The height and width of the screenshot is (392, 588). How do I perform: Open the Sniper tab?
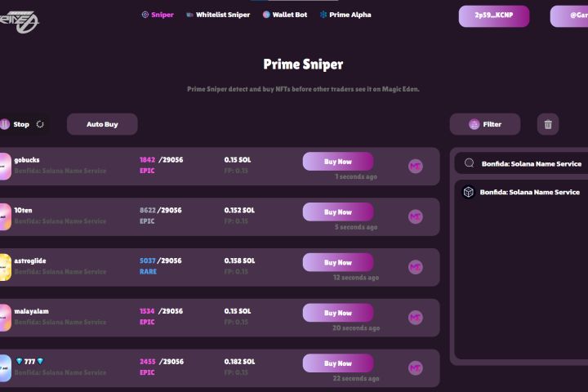pyautogui.click(x=158, y=15)
